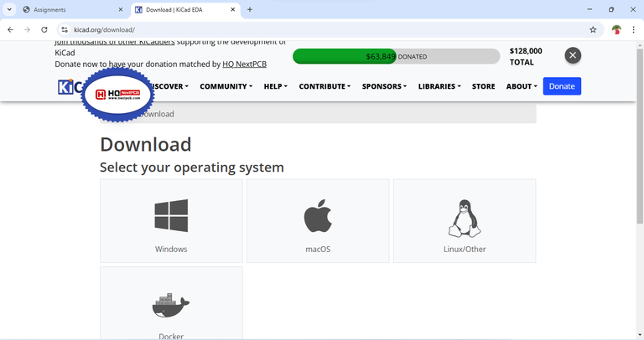Close the Assignments tab
The width and height of the screenshot is (644, 340).
pyautogui.click(x=121, y=9)
